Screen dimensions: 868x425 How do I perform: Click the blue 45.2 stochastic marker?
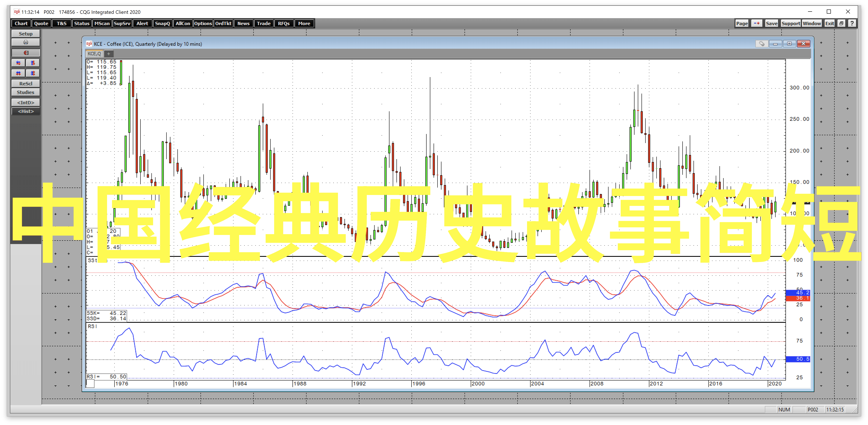(798, 293)
